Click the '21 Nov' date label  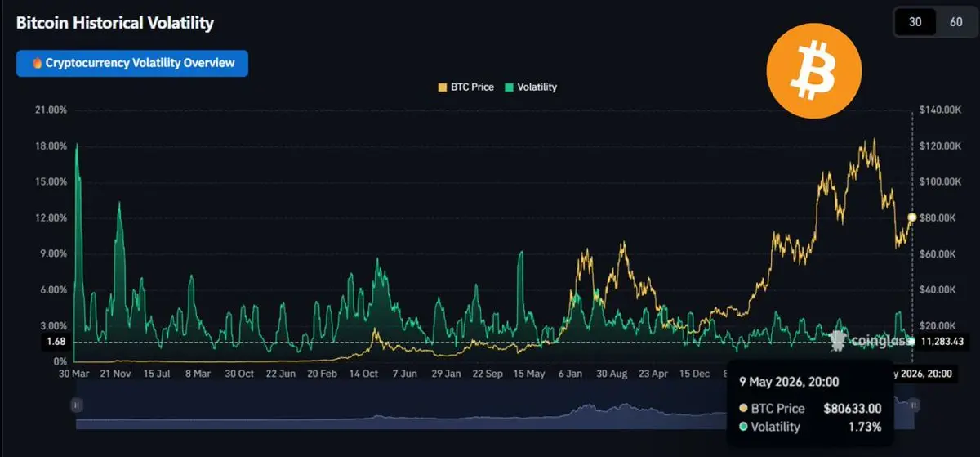click(x=114, y=374)
